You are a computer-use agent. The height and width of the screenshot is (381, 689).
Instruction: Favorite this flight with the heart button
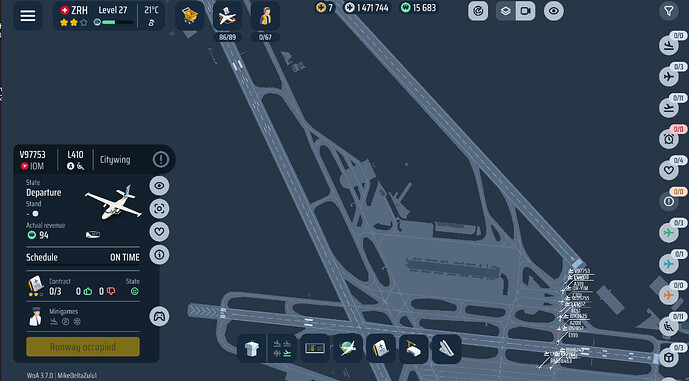(159, 232)
